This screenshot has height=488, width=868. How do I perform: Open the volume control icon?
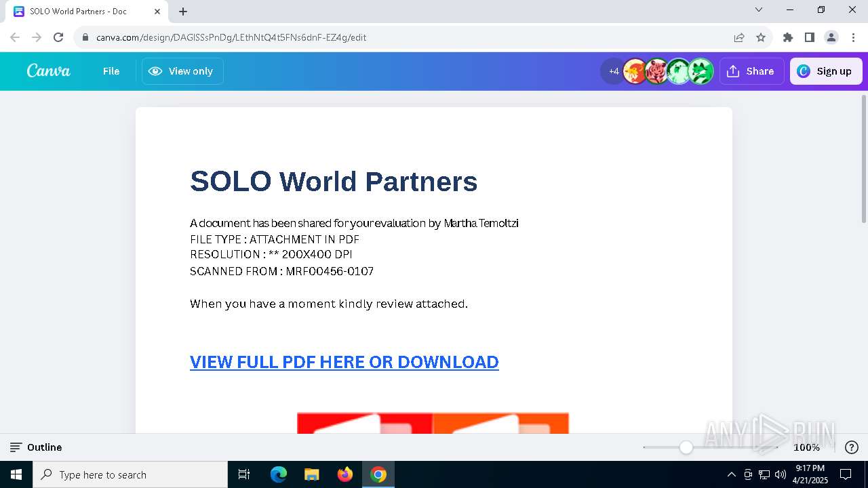[x=781, y=474]
